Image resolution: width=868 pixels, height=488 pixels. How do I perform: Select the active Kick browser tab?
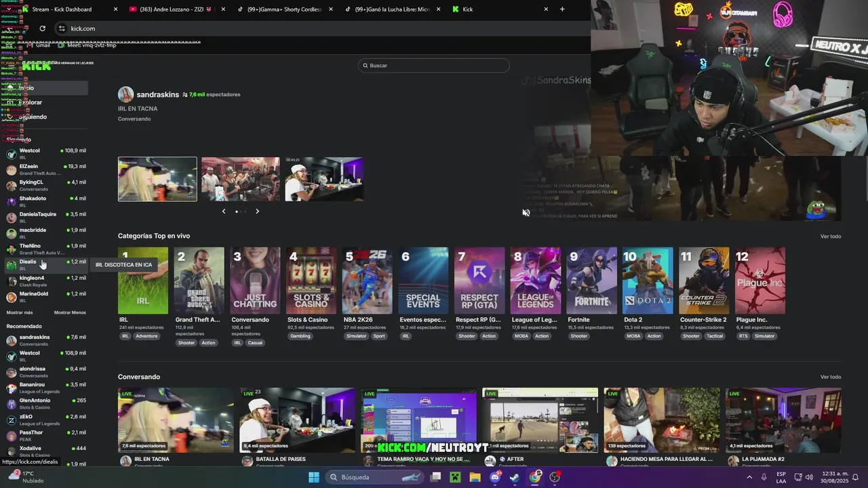(500, 9)
